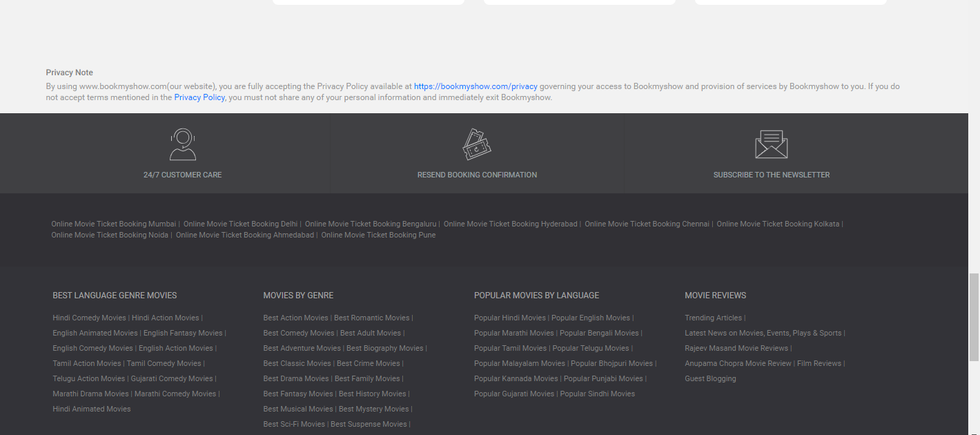Select Best Biography Movies
The image size is (980, 435).
click(385, 348)
